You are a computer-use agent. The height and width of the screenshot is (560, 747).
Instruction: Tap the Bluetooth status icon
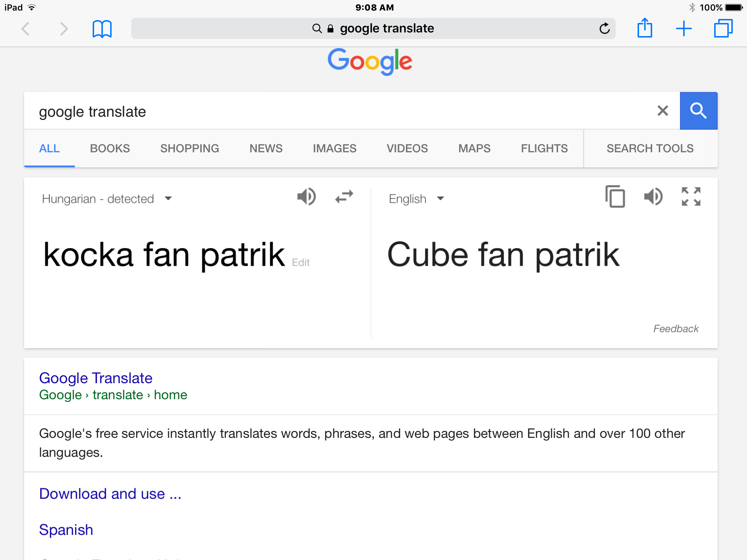point(692,7)
